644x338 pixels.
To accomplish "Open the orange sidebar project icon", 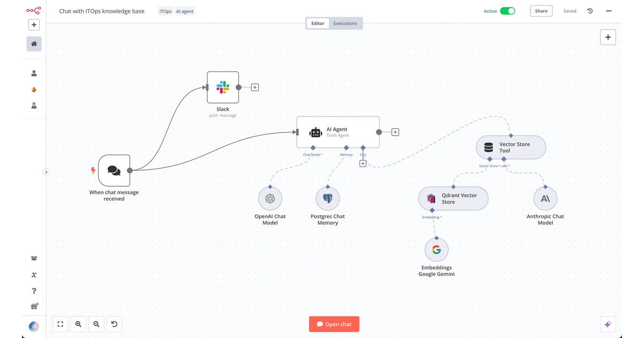I will tap(34, 90).
